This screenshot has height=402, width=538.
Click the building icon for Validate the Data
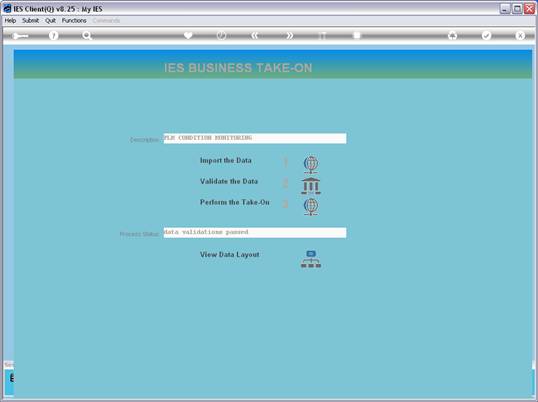click(311, 186)
